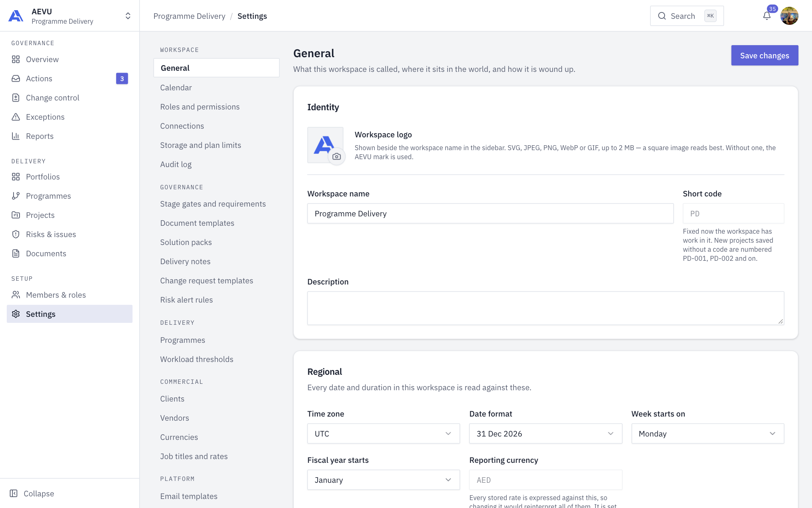Click the search magnifier icon
Viewport: 812px width, 508px height.
662,16
